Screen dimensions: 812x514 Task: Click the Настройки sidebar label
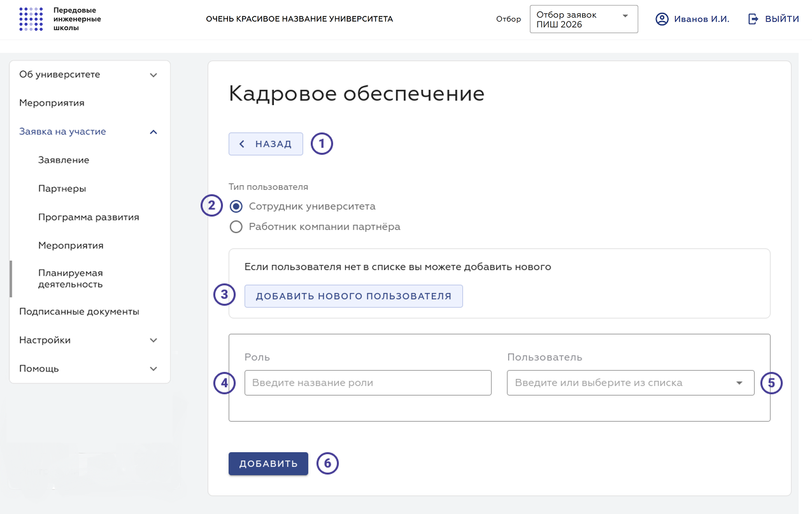pyautogui.click(x=45, y=340)
